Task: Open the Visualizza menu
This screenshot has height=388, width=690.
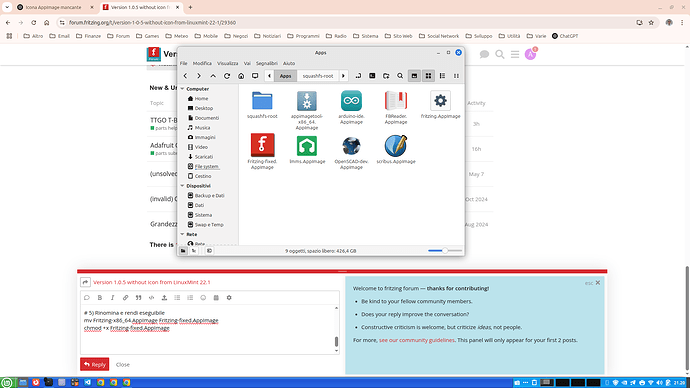Action: click(x=228, y=63)
